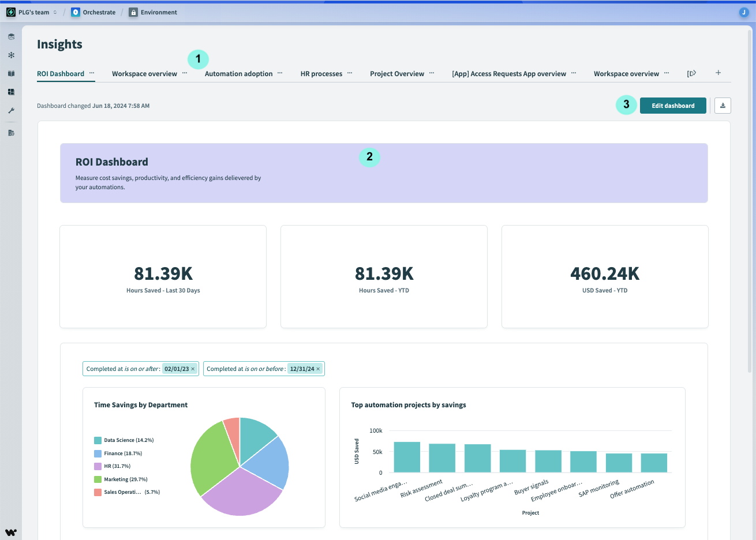Click the logs icon below the sidebar divider

tap(11, 132)
